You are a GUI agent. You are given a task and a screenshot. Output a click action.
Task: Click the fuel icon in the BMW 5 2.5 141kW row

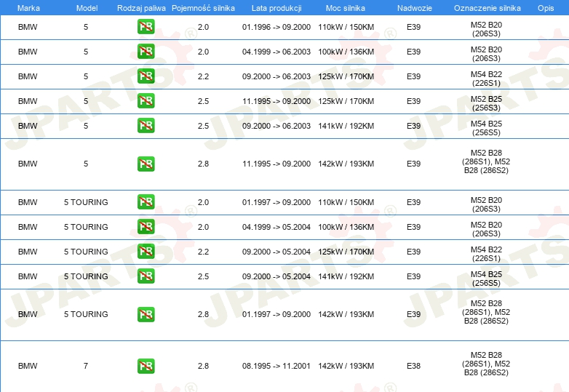146,126
